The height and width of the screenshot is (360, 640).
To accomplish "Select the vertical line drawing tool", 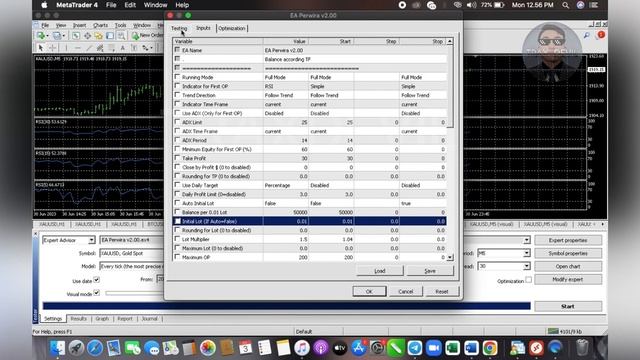I will pos(66,48).
